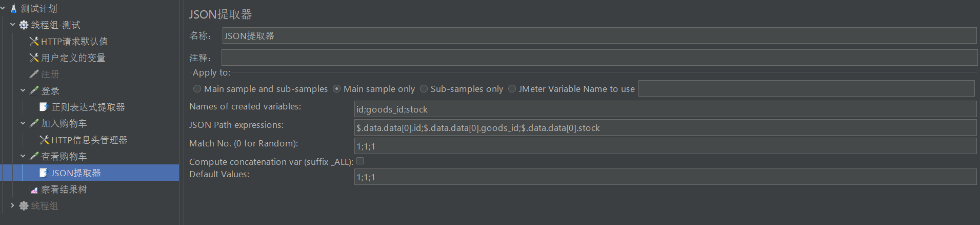This screenshot has height=225, width=980.
Task: Click the Default Values input field
Action: pos(665,177)
